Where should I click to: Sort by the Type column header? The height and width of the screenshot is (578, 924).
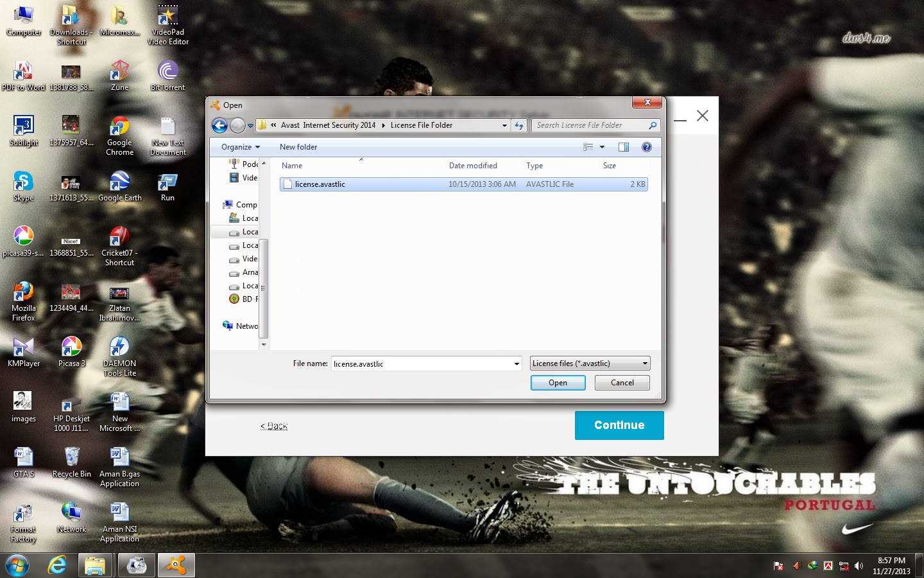click(561, 166)
